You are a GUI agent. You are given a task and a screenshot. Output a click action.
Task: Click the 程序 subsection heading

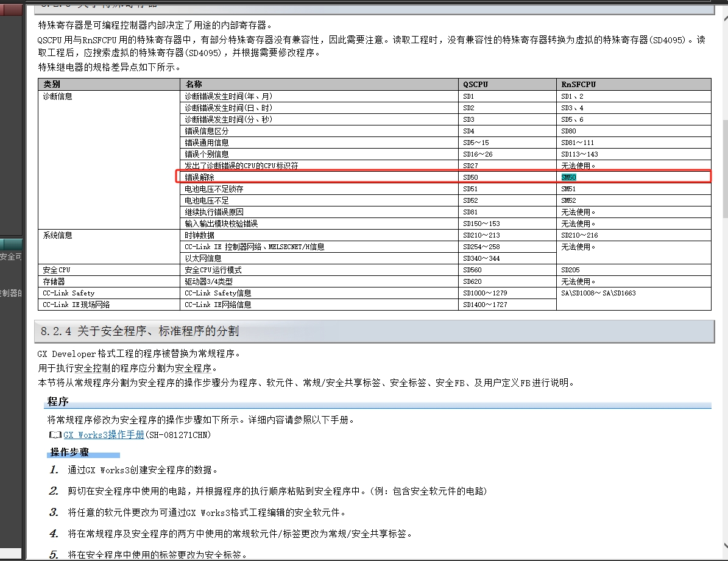coord(58,402)
